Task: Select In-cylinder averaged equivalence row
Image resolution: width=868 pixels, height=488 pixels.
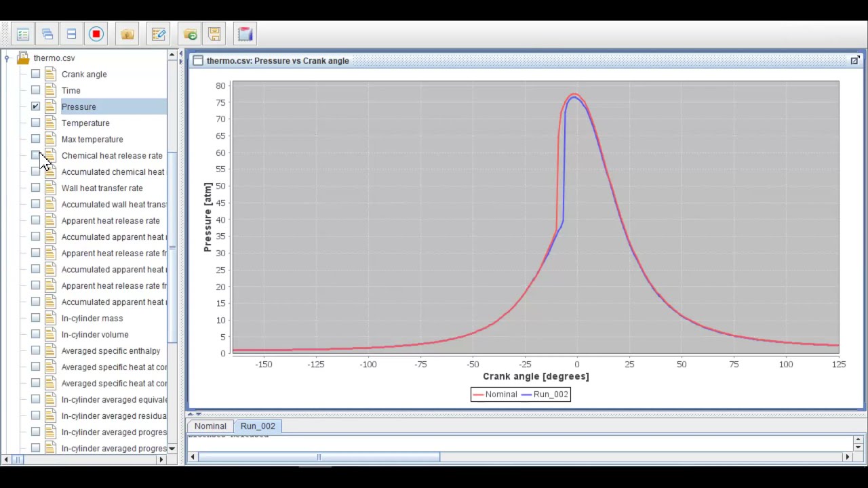Action: pyautogui.click(x=114, y=400)
